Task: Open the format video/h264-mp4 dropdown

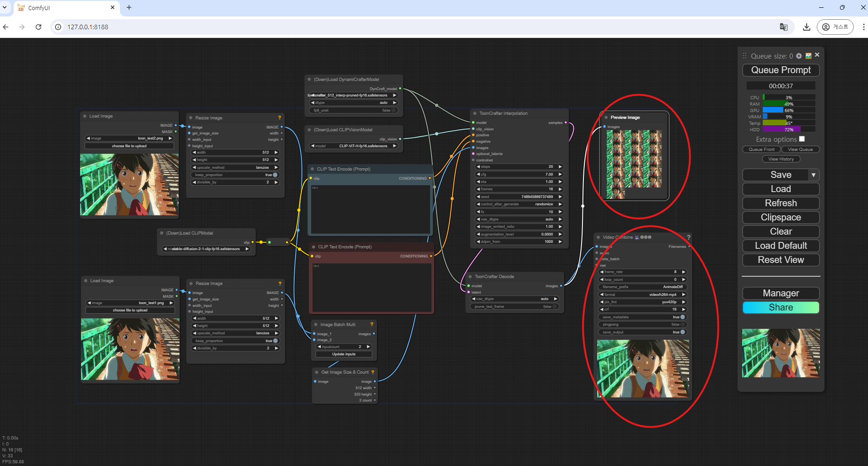Action: (643, 295)
